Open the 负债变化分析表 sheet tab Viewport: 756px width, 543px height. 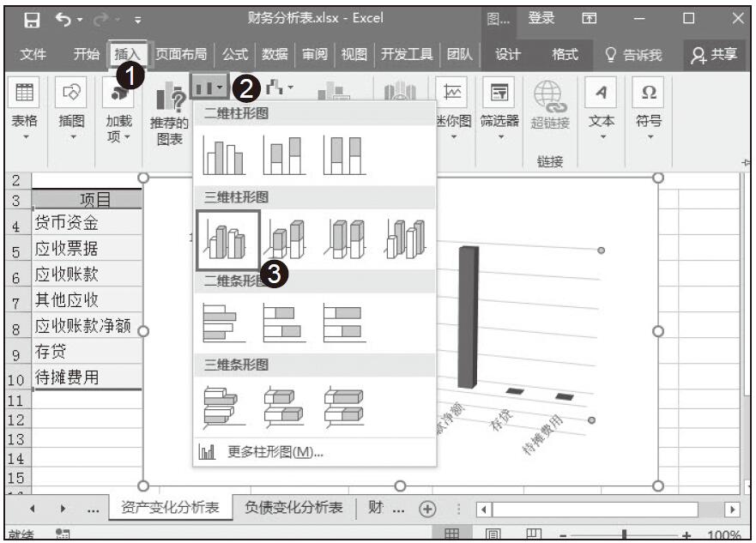(x=293, y=507)
